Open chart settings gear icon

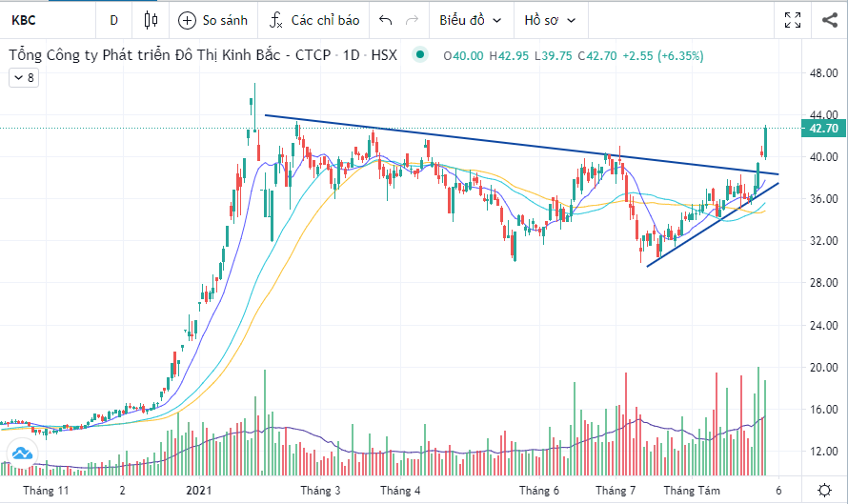(824, 490)
